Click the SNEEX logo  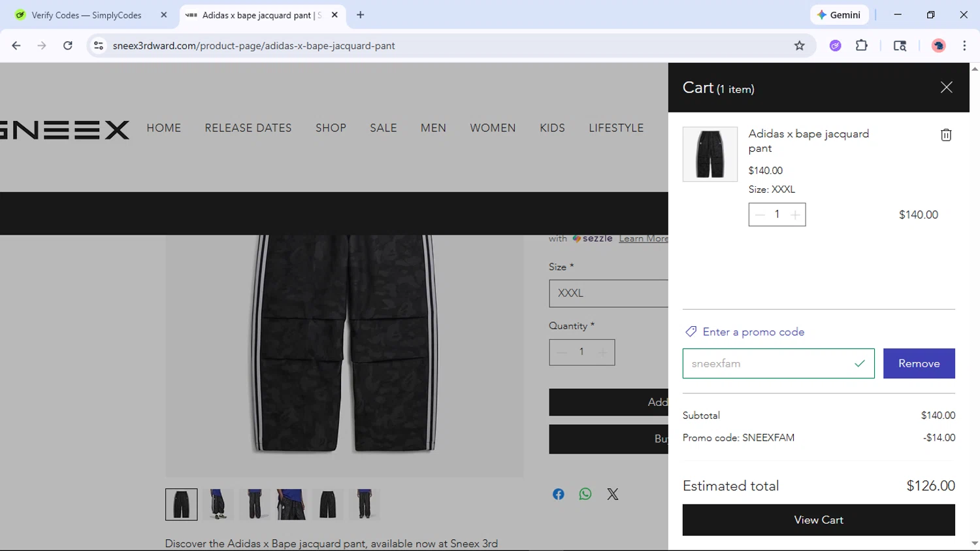point(65,129)
